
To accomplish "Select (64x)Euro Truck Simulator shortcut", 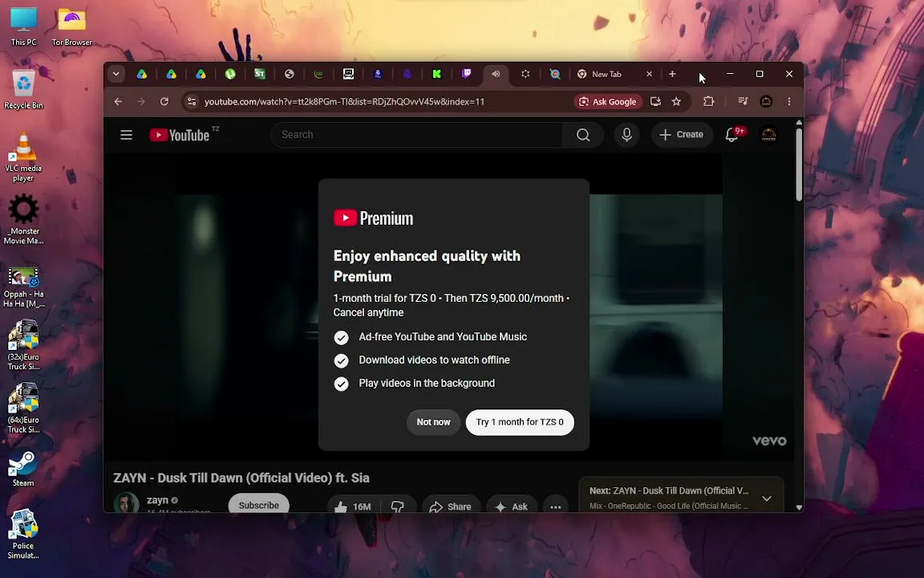I will (x=23, y=408).
